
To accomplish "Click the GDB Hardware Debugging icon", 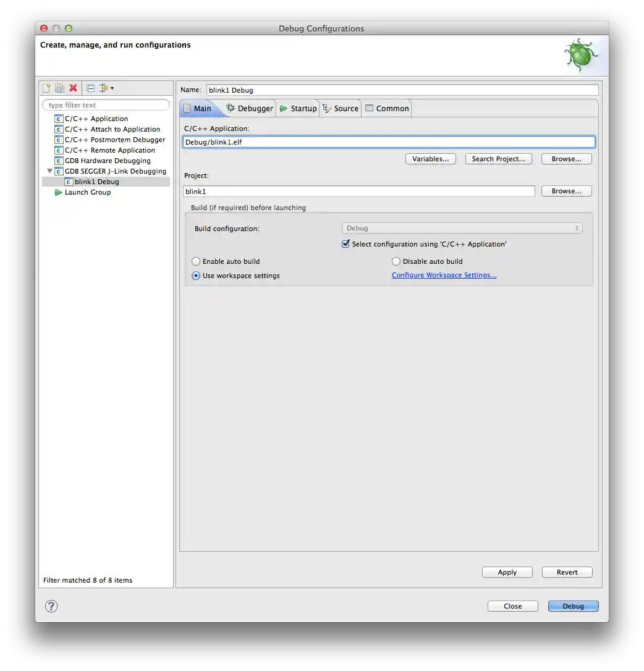I will 59,161.
